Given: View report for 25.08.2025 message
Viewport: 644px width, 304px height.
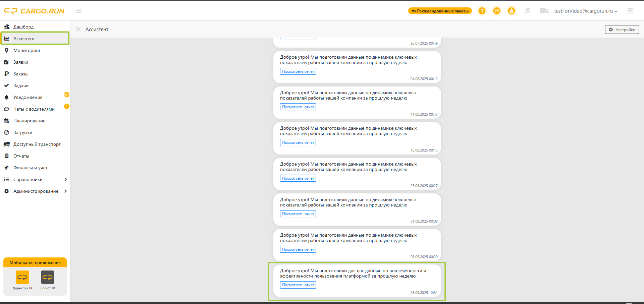Looking at the screenshot, I should point(298,178).
